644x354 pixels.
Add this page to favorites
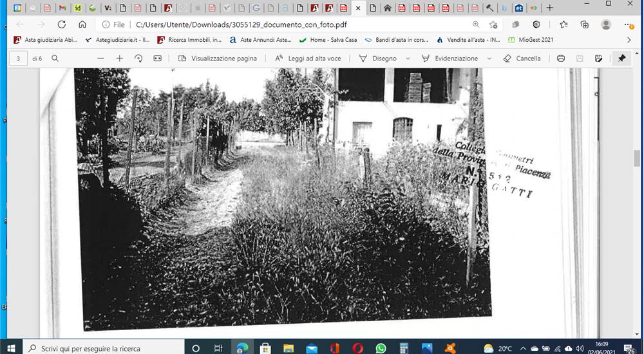coord(493,24)
